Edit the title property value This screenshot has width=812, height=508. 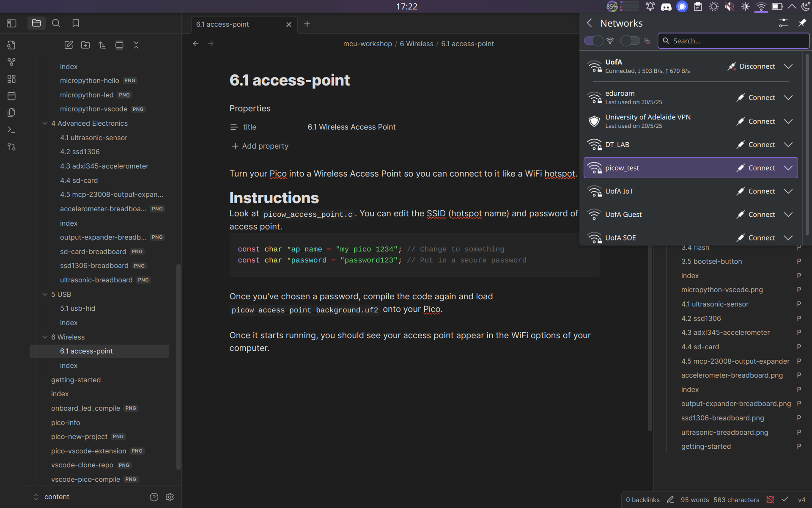click(x=351, y=127)
